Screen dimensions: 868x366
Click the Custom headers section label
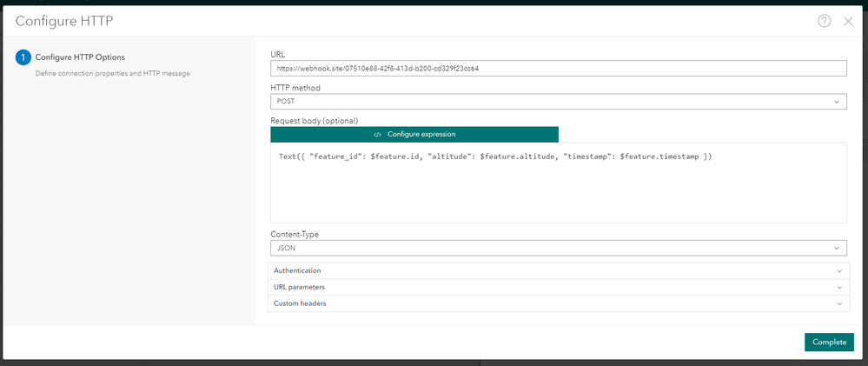pyautogui.click(x=300, y=303)
